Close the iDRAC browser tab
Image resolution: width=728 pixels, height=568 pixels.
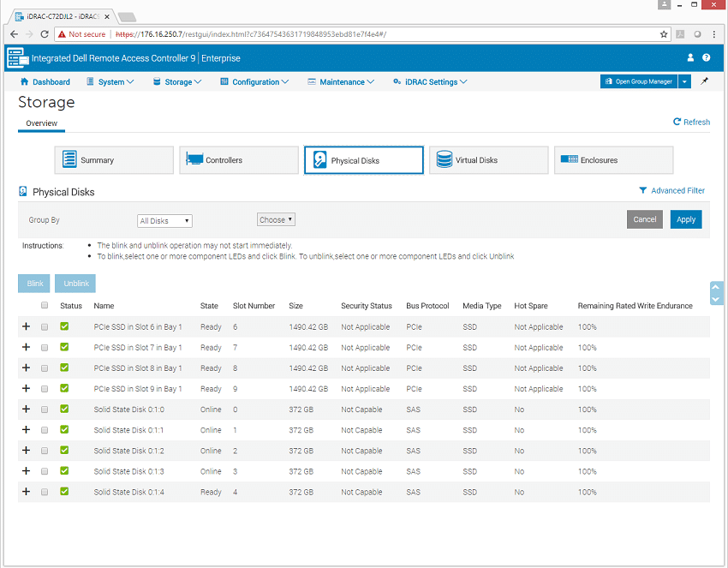pyautogui.click(x=107, y=16)
